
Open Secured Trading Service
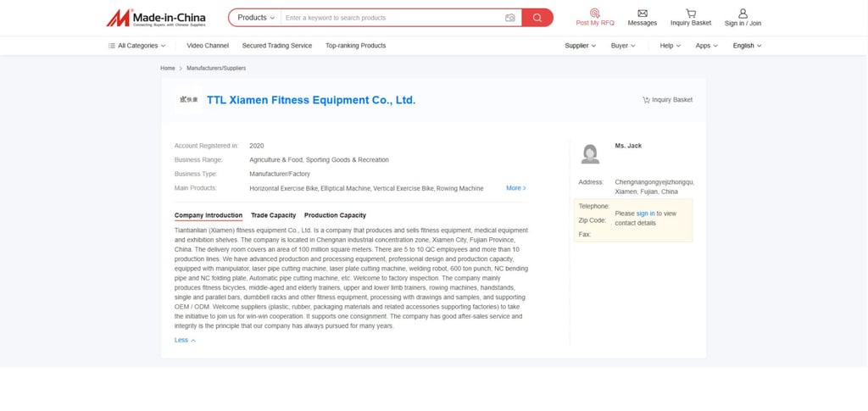[277, 46]
